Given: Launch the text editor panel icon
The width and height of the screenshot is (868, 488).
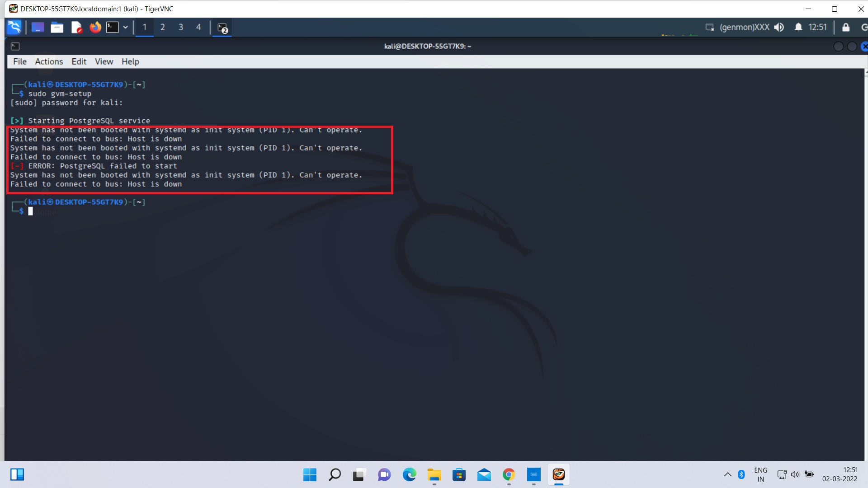Looking at the screenshot, I should pyautogui.click(x=76, y=28).
